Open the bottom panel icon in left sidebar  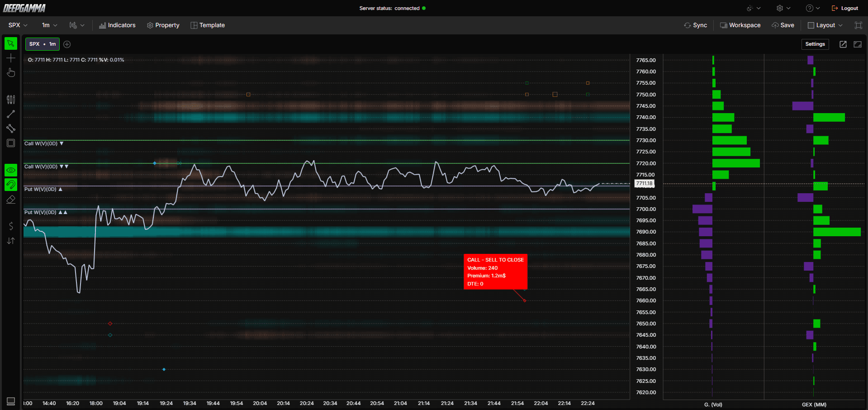11,401
